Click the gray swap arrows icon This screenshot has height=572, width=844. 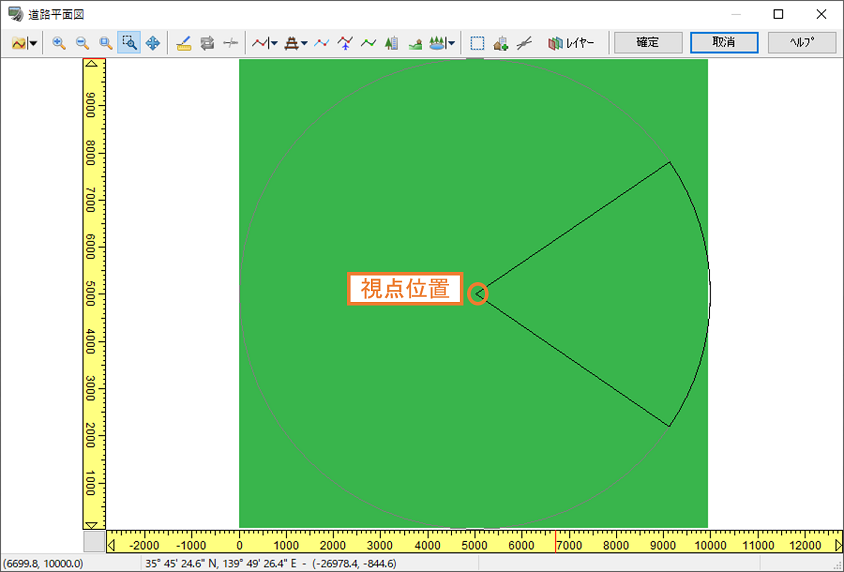click(207, 43)
